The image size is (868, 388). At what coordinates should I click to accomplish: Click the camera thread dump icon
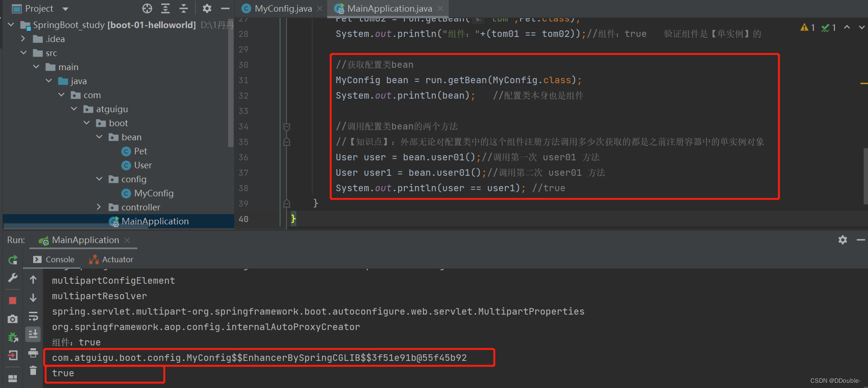coord(13,319)
